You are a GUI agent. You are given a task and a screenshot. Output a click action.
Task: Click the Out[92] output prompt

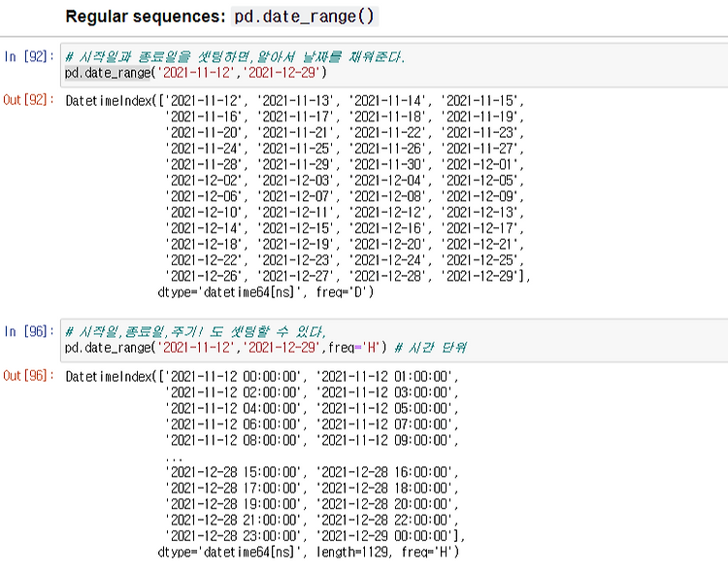coord(28,100)
